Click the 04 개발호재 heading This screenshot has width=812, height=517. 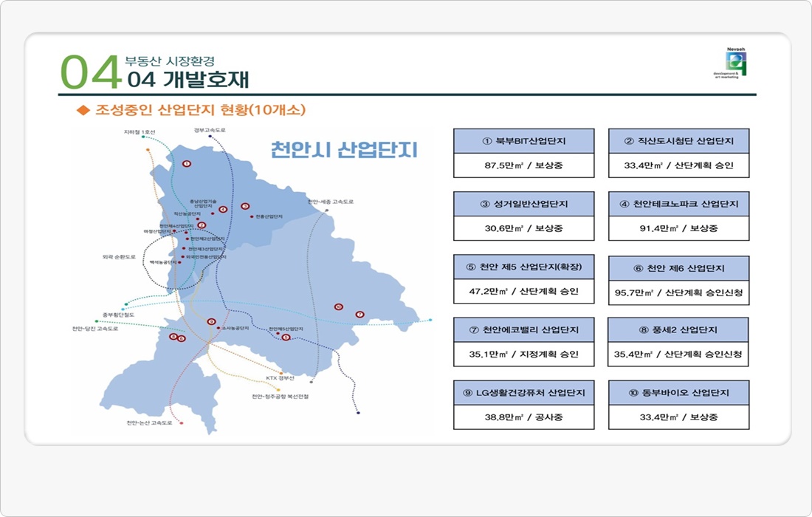point(188,79)
